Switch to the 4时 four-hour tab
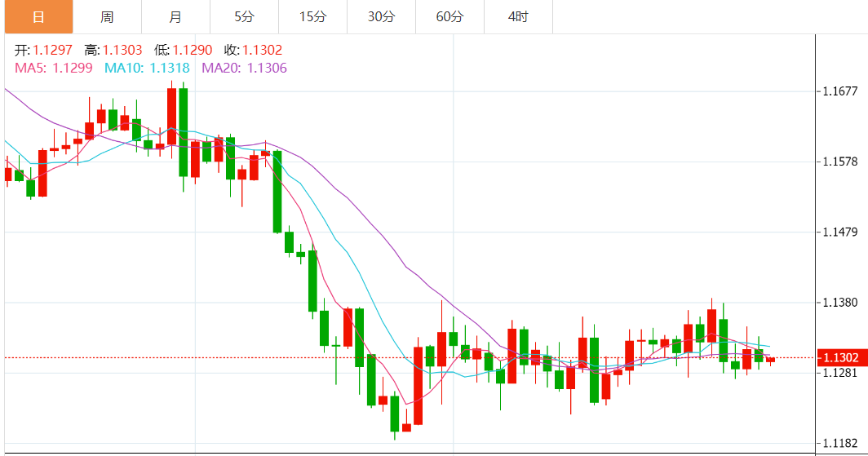Image resolution: width=868 pixels, height=456 pixels. pos(518,16)
